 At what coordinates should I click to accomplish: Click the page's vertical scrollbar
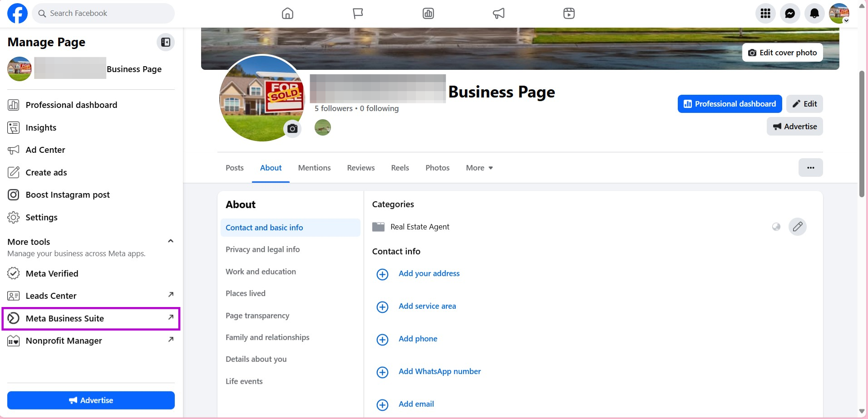[x=861, y=134]
